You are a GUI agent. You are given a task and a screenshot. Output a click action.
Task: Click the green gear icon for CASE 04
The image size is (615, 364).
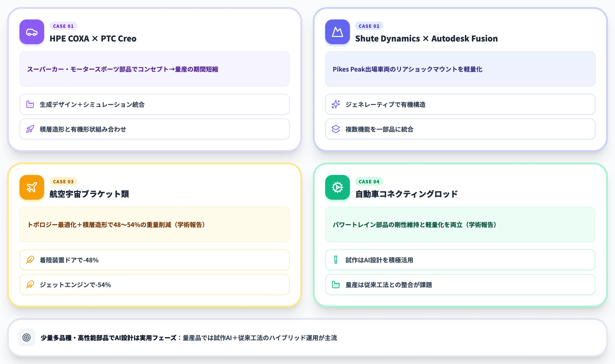337,187
